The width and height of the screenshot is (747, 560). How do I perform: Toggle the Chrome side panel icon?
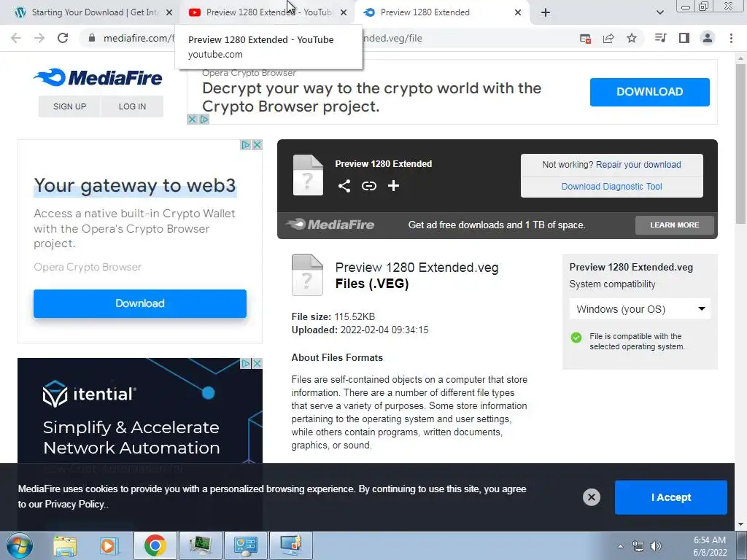pos(684,38)
